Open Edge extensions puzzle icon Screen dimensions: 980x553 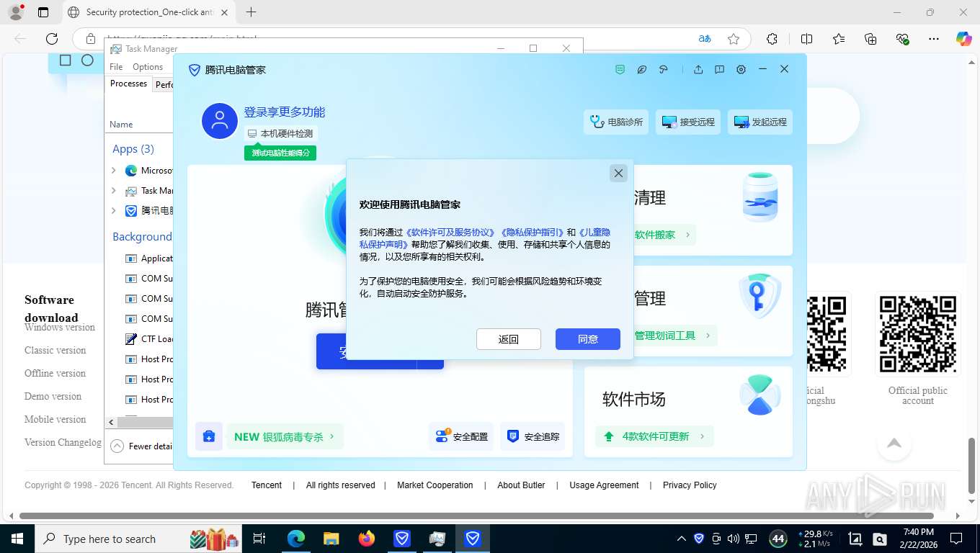pos(772,39)
